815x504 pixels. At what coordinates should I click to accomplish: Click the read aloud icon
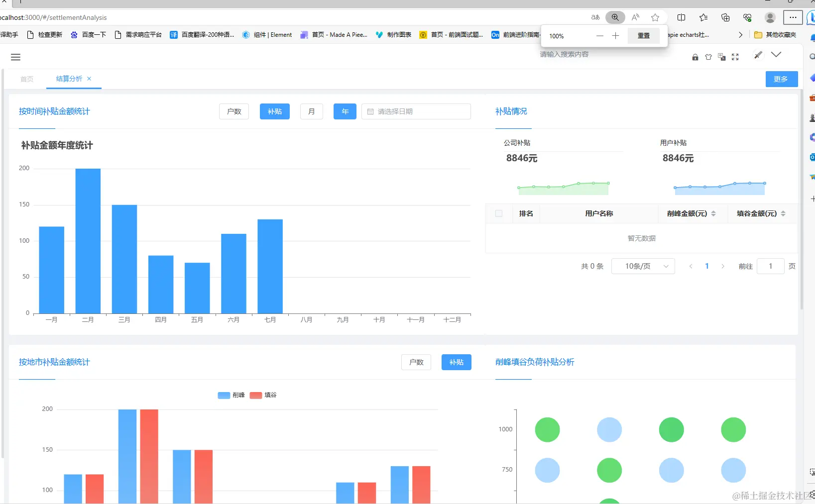pyautogui.click(x=636, y=17)
